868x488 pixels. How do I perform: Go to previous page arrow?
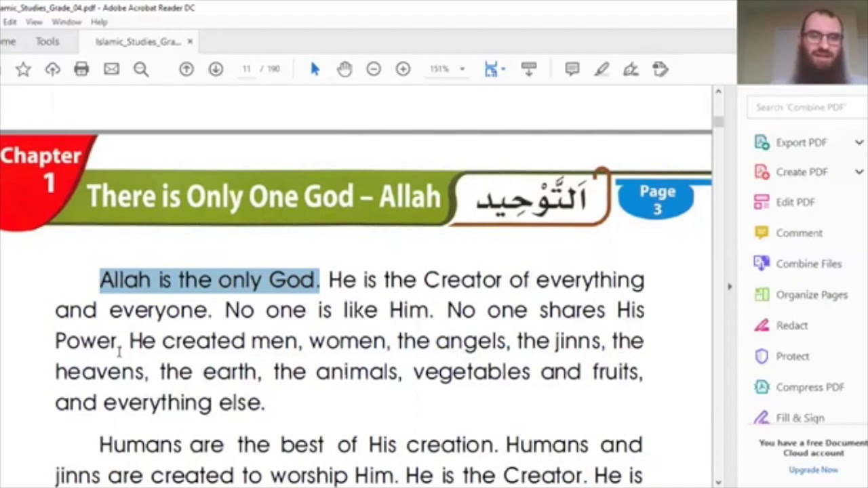(186, 69)
